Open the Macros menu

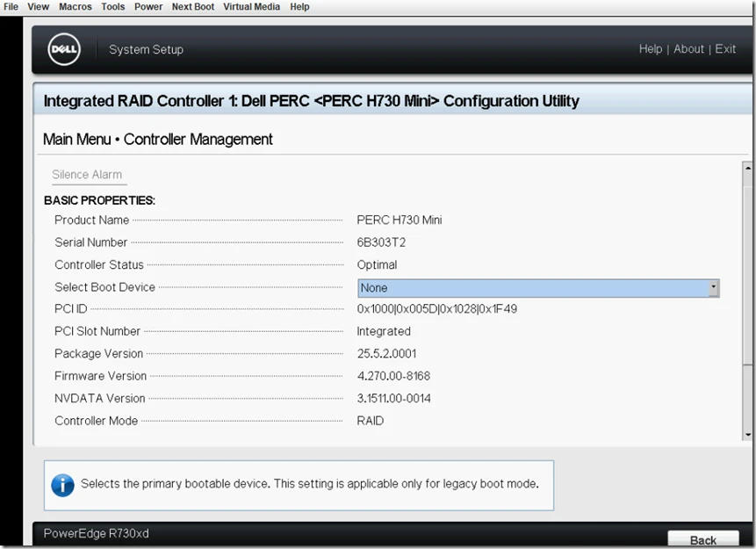(x=76, y=7)
